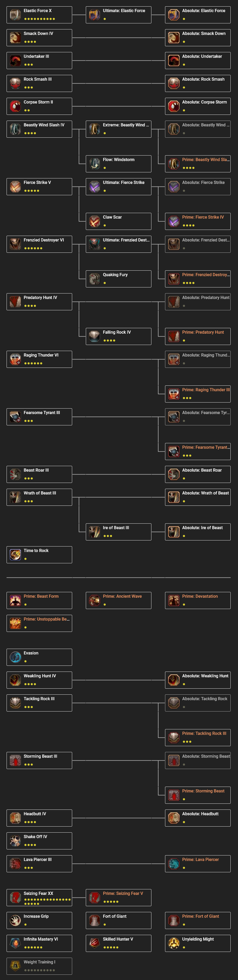Open the Falling Rock IV skill entry
This screenshot has height=980, width=238.
(119, 336)
